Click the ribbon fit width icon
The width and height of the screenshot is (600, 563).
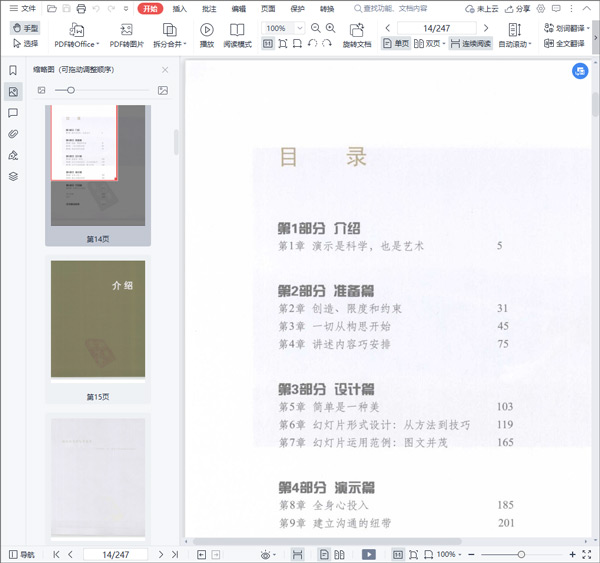(297, 44)
